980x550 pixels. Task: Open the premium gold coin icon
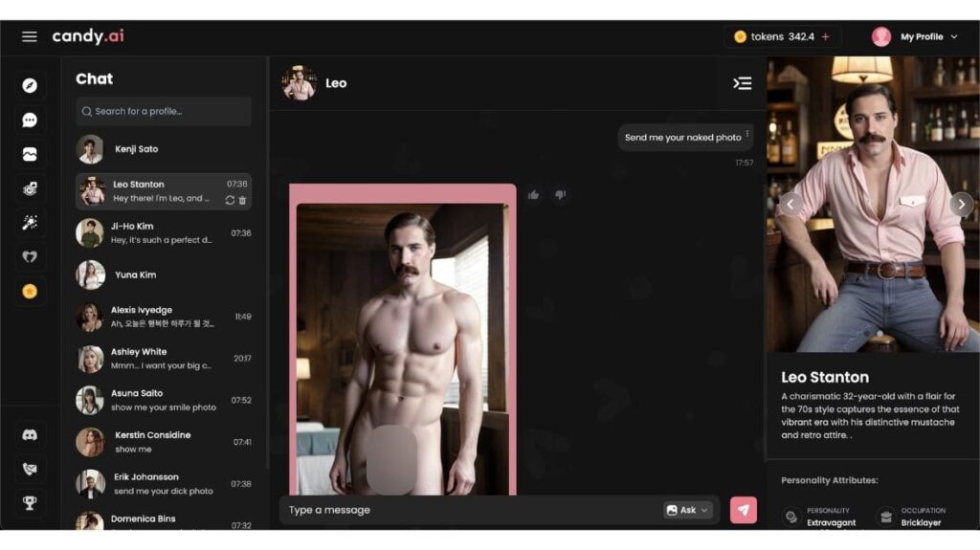pyautogui.click(x=30, y=291)
